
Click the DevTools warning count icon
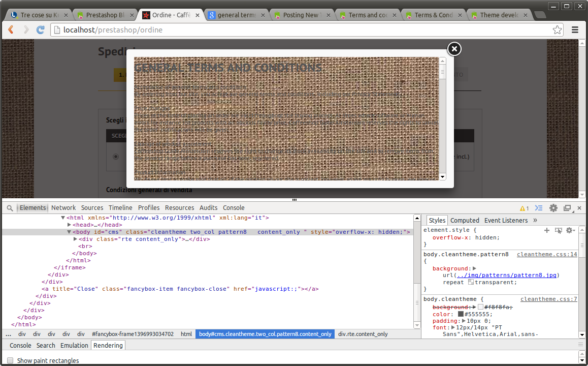coord(524,208)
